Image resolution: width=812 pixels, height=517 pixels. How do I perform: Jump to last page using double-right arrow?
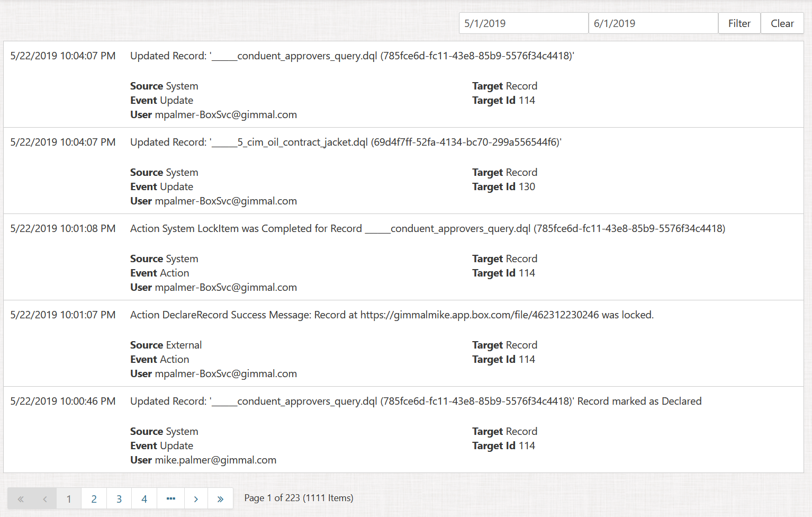(220, 498)
